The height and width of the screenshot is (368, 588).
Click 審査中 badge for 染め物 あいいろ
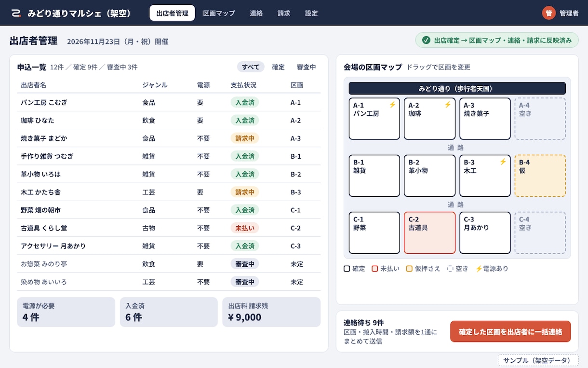(x=245, y=282)
